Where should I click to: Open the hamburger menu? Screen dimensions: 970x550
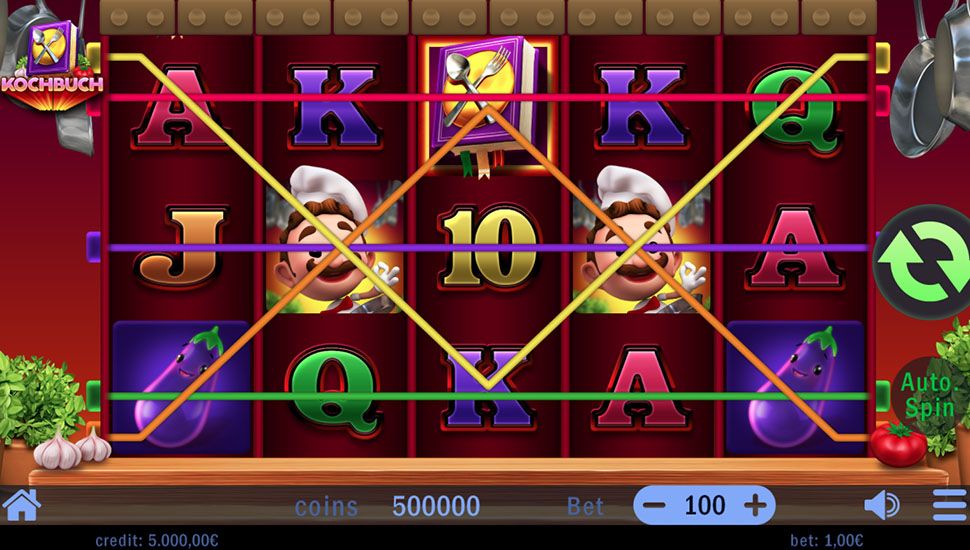[x=950, y=505]
